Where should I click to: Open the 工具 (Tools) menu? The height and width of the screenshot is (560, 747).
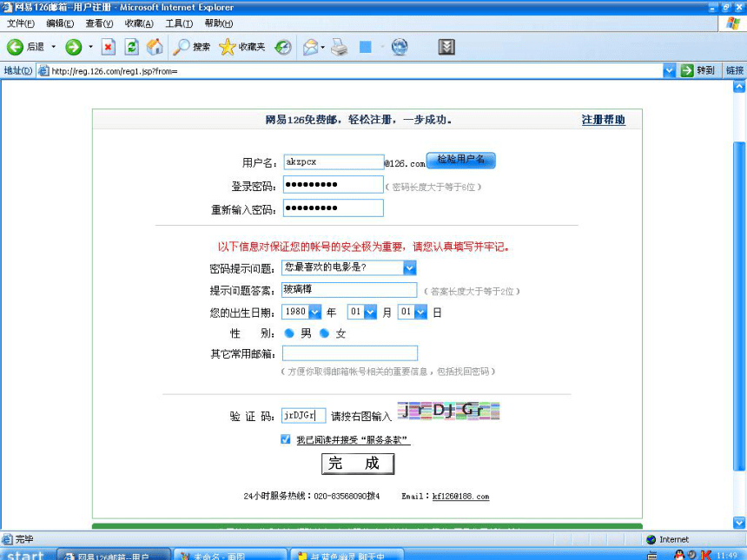pyautogui.click(x=179, y=23)
